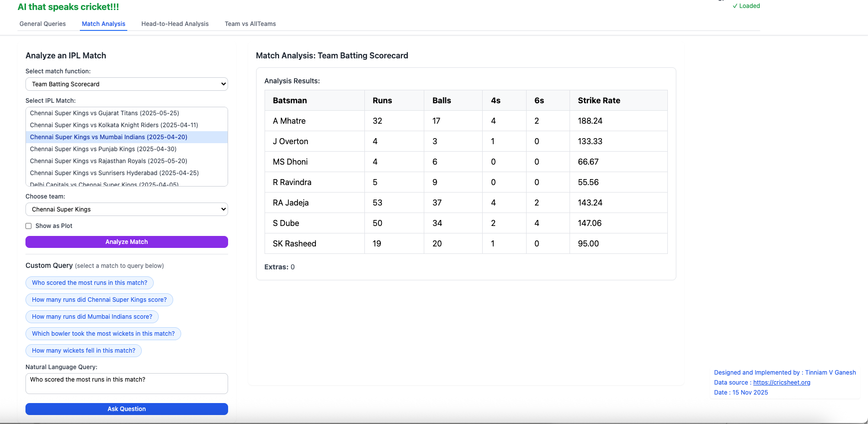Click 'How many runs did Mumbai Indians score?' chip
The height and width of the screenshot is (424, 868).
[92, 317]
